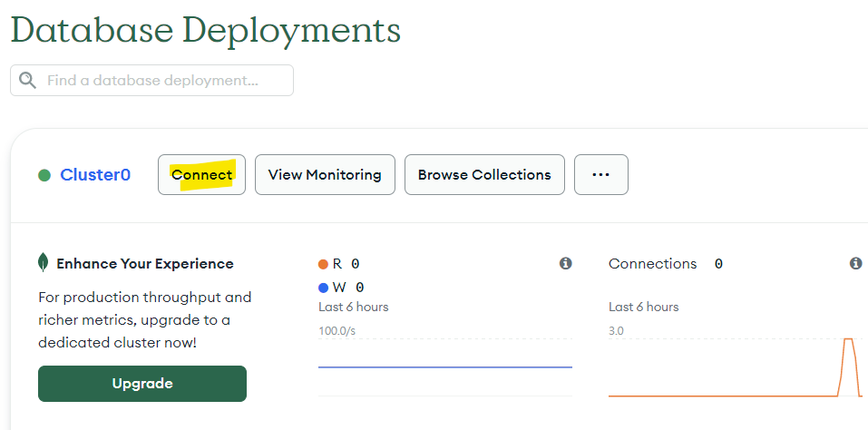Image resolution: width=868 pixels, height=430 pixels.
Task: Click the MongoDB leaf icon
Action: (44, 262)
